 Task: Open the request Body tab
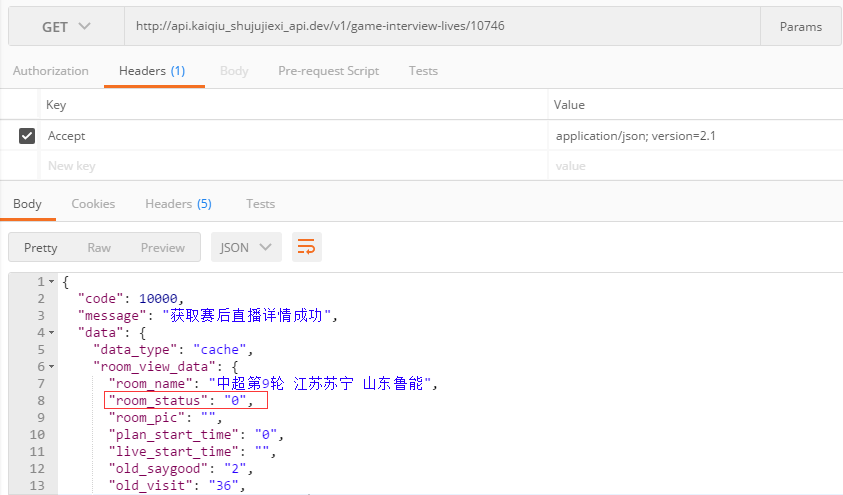[234, 71]
